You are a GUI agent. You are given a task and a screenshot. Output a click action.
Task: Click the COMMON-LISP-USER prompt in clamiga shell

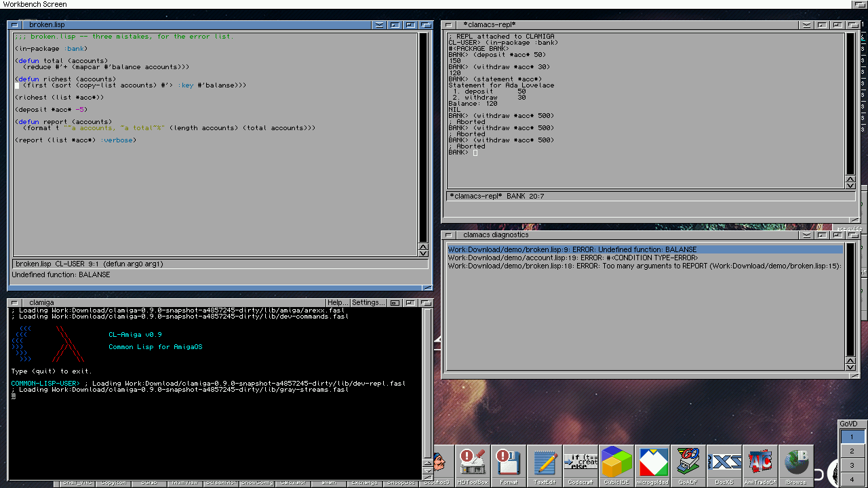(45, 384)
